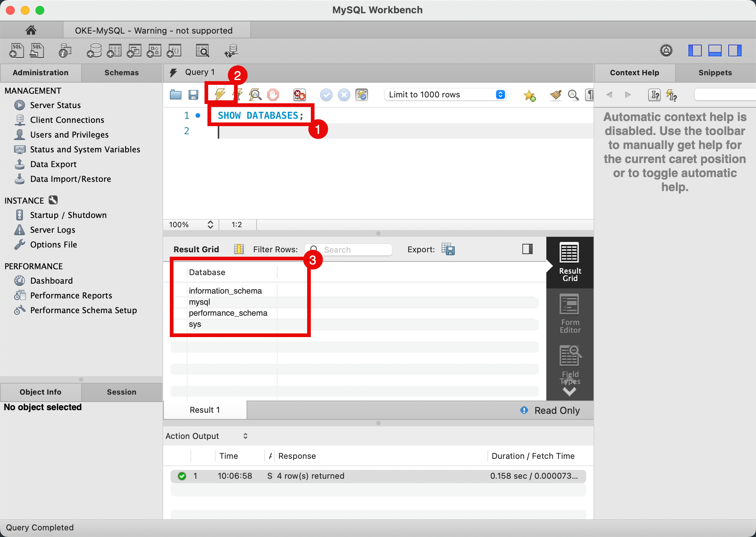Open Users and Privileges
This screenshot has width=756, height=537.
(x=69, y=135)
